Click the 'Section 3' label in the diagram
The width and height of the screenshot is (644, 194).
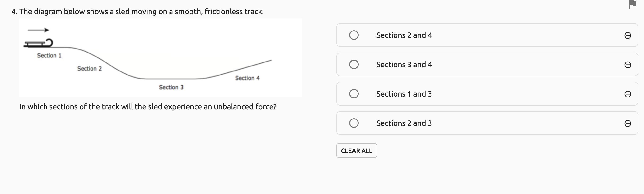coord(171,87)
